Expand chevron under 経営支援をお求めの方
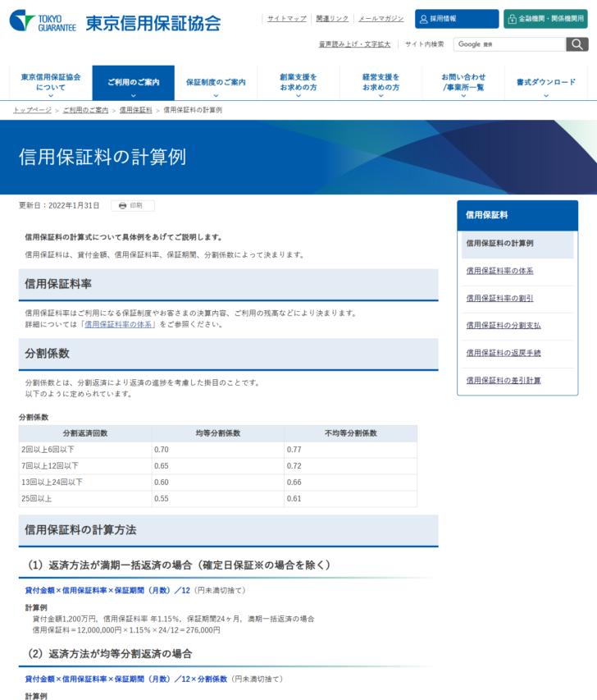 [x=381, y=95]
